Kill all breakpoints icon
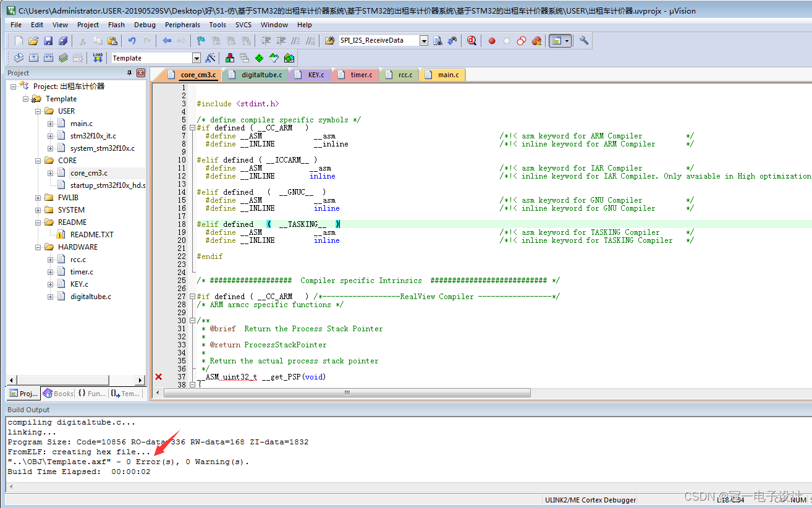The image size is (812, 508). 536,41
